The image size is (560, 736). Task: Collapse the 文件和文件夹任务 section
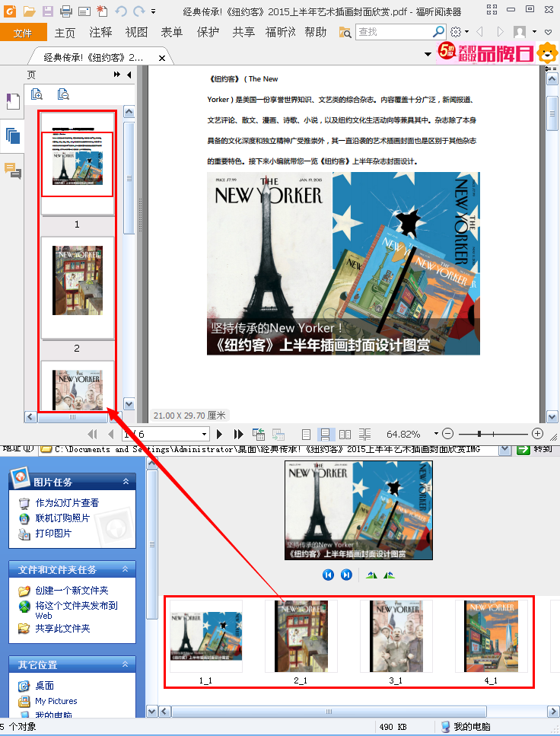(126, 569)
